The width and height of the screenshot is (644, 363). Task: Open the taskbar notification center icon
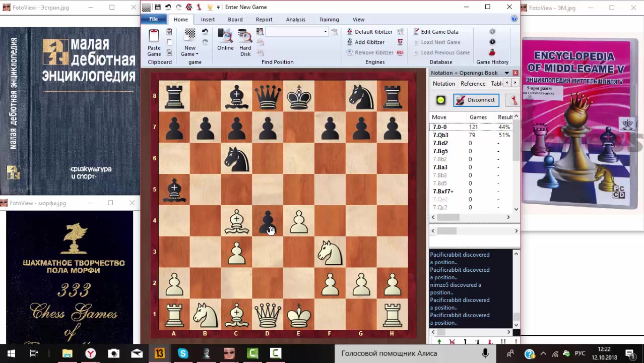[630, 353]
